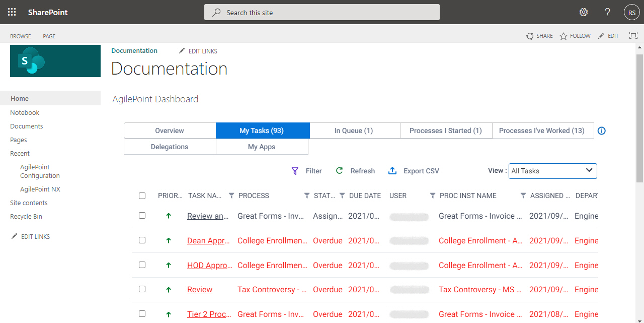This screenshot has width=644, height=323.
Task: Open Pages in left navigation
Action: (x=19, y=140)
